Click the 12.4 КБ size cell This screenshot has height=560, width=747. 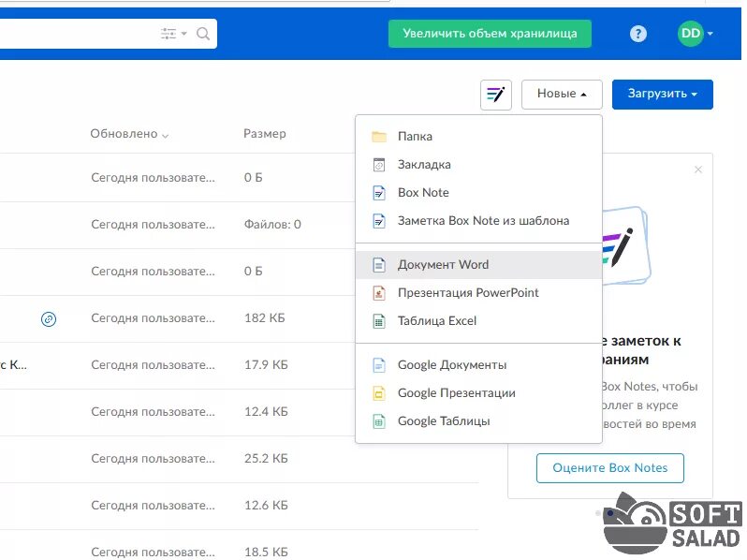[x=266, y=411]
